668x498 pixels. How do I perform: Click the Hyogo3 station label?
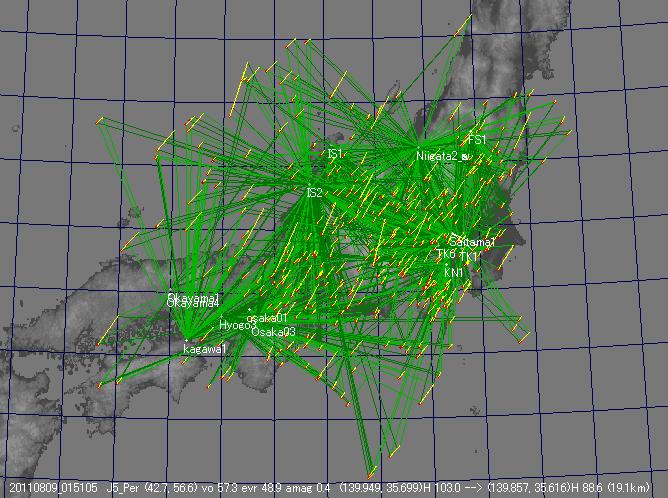(x=238, y=325)
